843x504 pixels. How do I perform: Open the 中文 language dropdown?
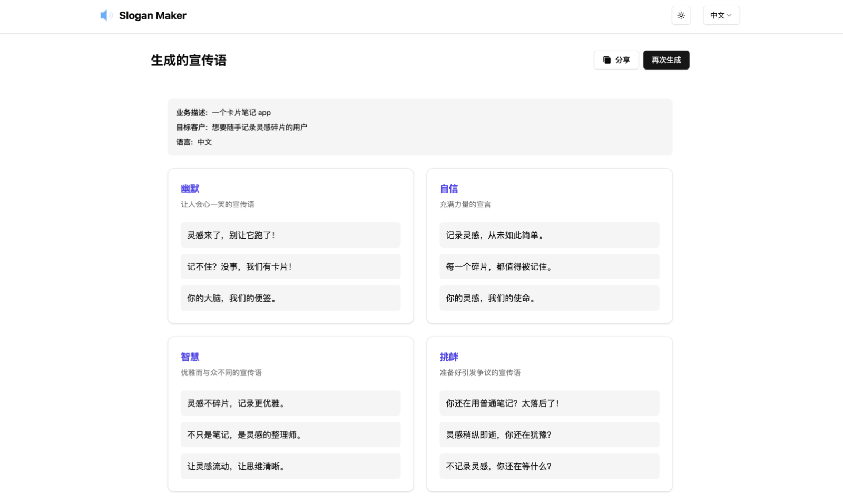click(721, 15)
